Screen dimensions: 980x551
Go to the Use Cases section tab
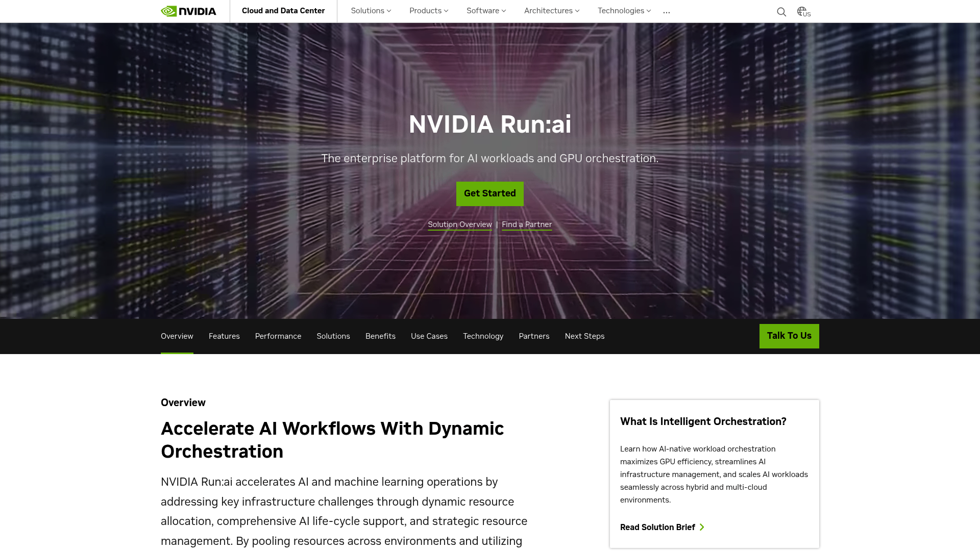429,336
